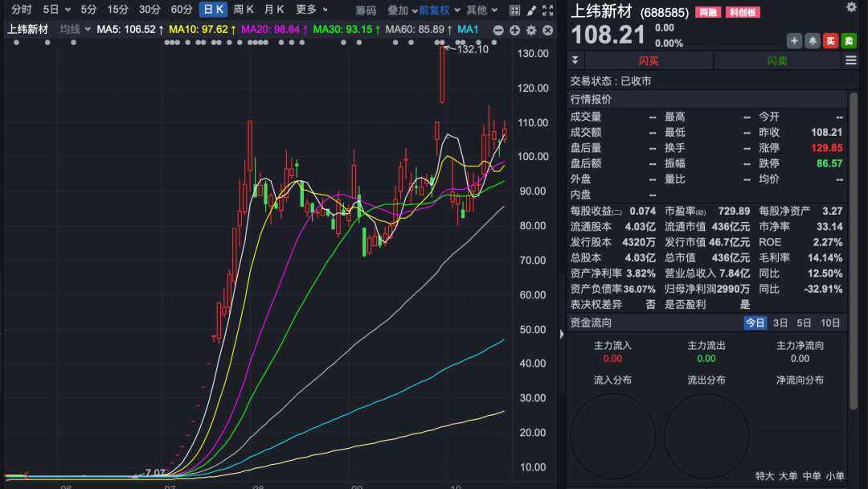Zoom out chart with minus icon
The image size is (868, 489).
click(x=498, y=30)
